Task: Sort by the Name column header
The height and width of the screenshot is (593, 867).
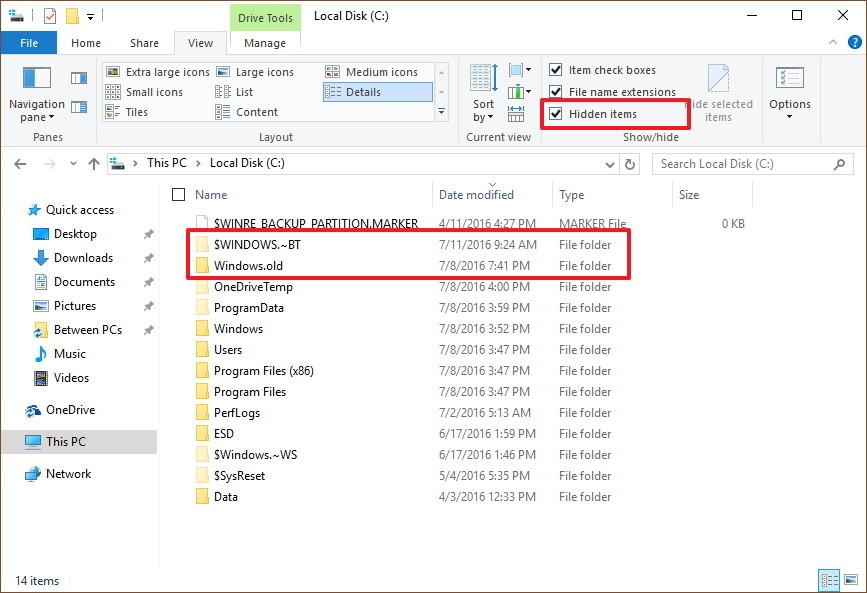Action: click(x=211, y=195)
